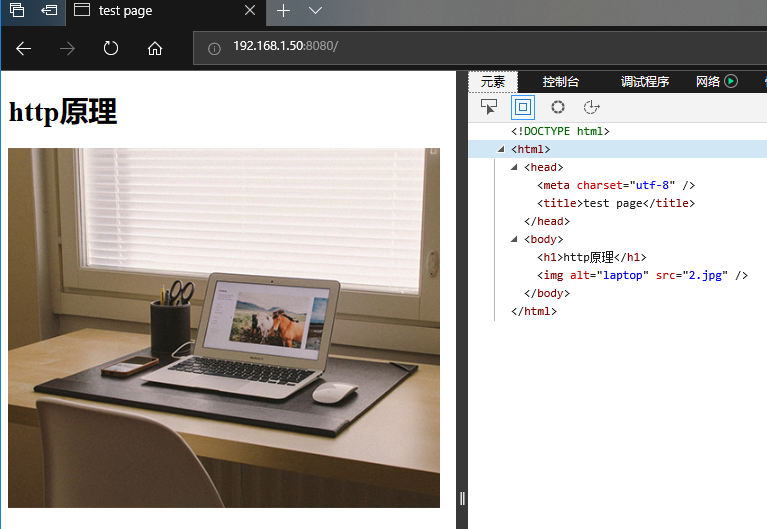Activate the select element picker tool
Image resolution: width=767 pixels, height=529 pixels.
(489, 107)
